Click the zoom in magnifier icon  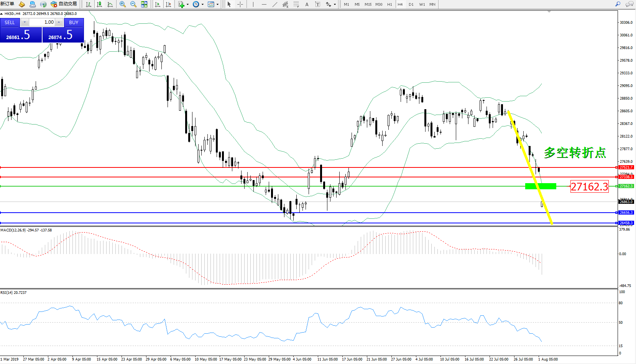point(123,4)
